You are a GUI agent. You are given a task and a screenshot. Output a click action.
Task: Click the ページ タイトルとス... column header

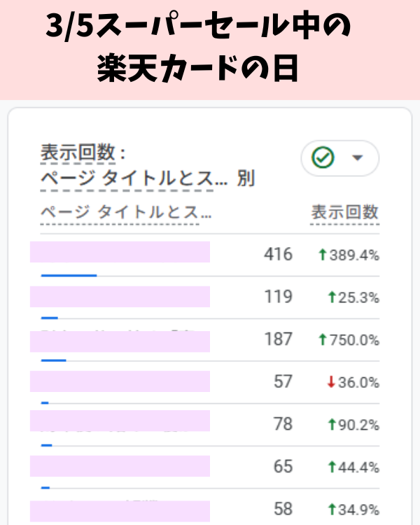126,212
